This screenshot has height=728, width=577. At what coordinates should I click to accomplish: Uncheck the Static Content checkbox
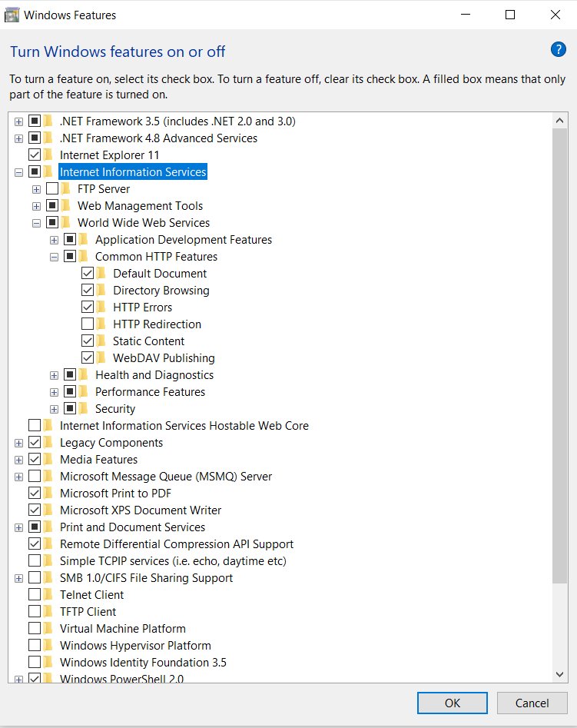click(88, 341)
